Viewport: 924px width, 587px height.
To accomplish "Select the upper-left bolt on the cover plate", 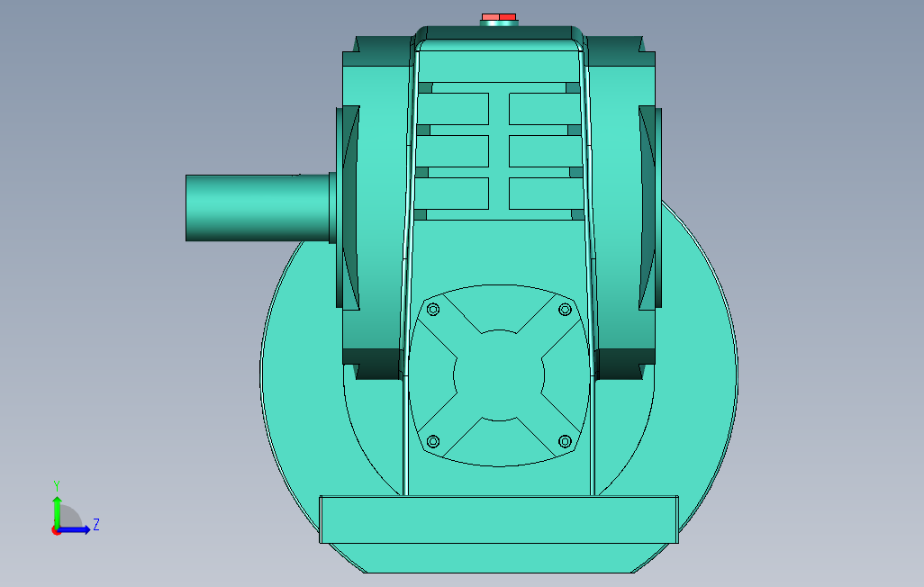I will pos(433,310).
